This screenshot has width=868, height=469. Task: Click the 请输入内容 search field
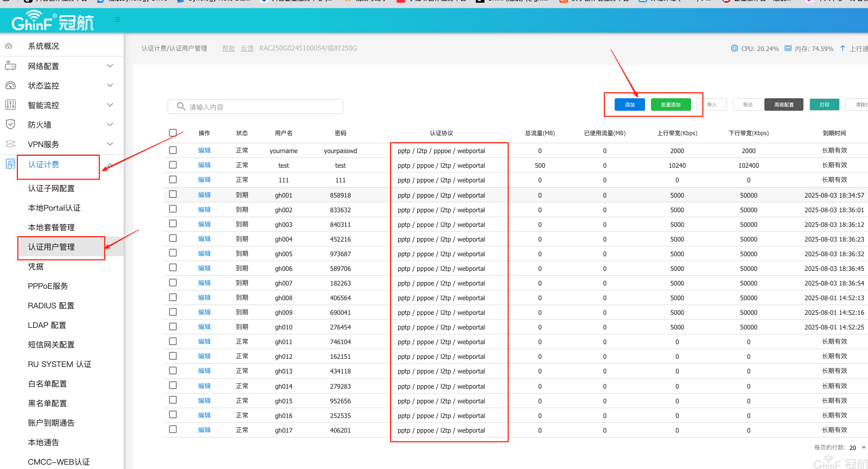pos(255,107)
